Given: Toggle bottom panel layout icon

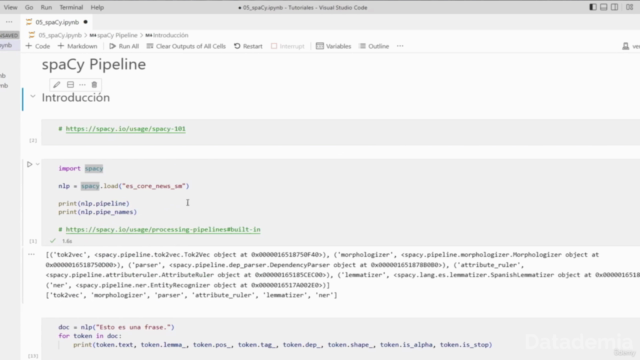Looking at the screenshot, I should pos(604,7).
